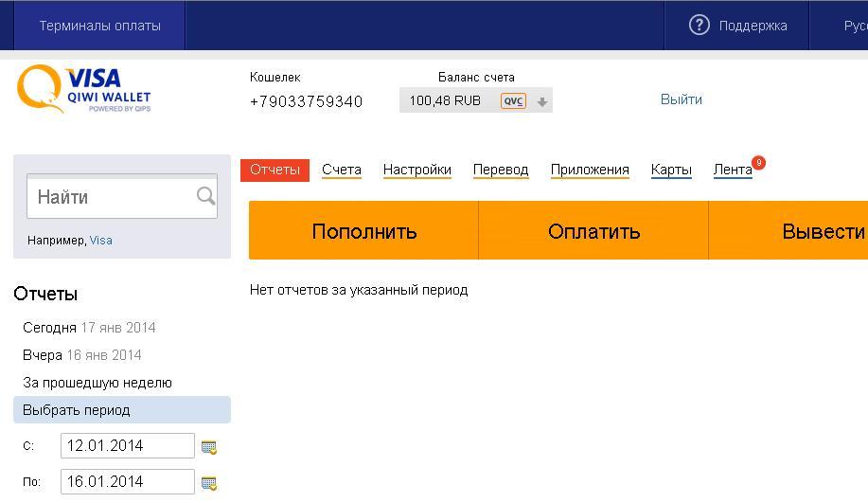Screen dimensions: 868x503
Task: Switch to the Счета tab
Action: pos(342,170)
